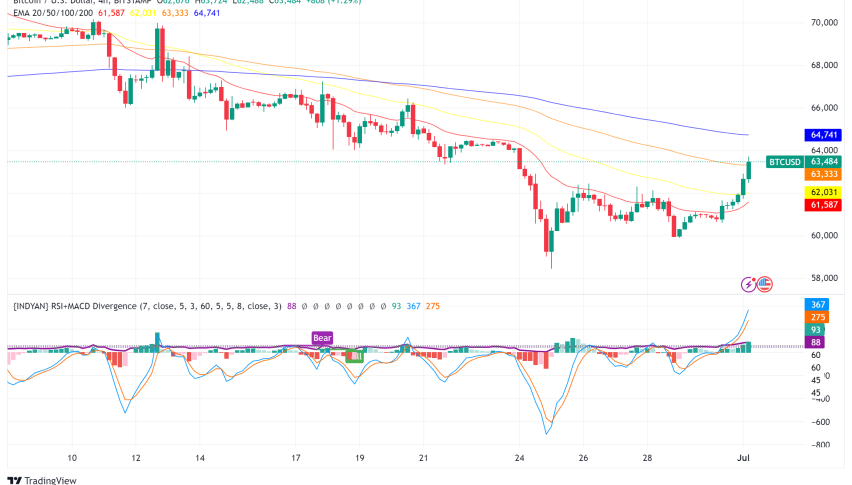Viewport: 852px width, 485px height.
Task: Click the 64,000 price axis label
Action: coord(824,150)
